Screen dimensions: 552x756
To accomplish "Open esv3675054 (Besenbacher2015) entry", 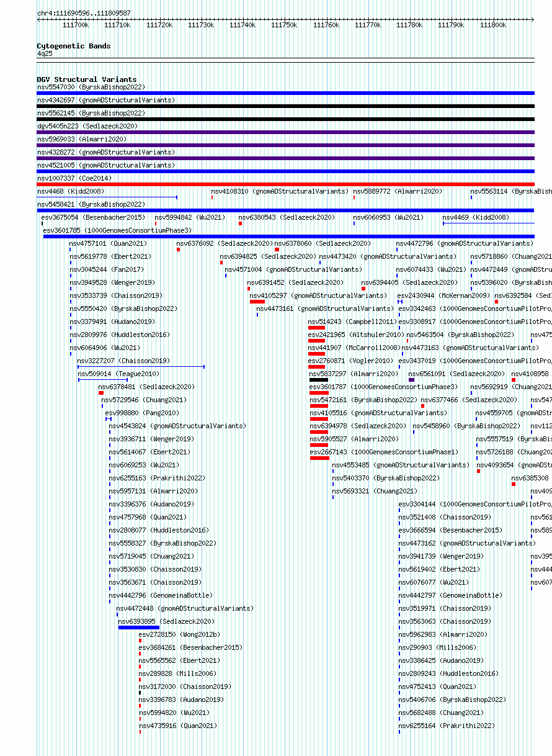I will 93,217.
